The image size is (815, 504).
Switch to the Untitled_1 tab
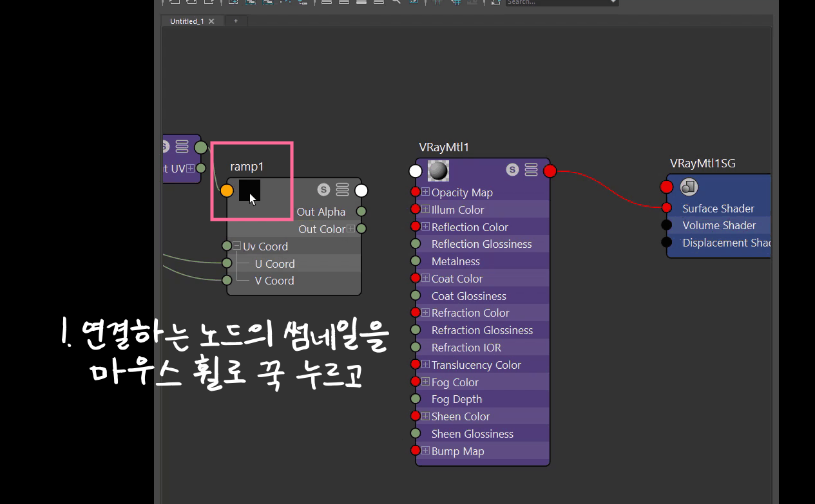click(x=187, y=21)
